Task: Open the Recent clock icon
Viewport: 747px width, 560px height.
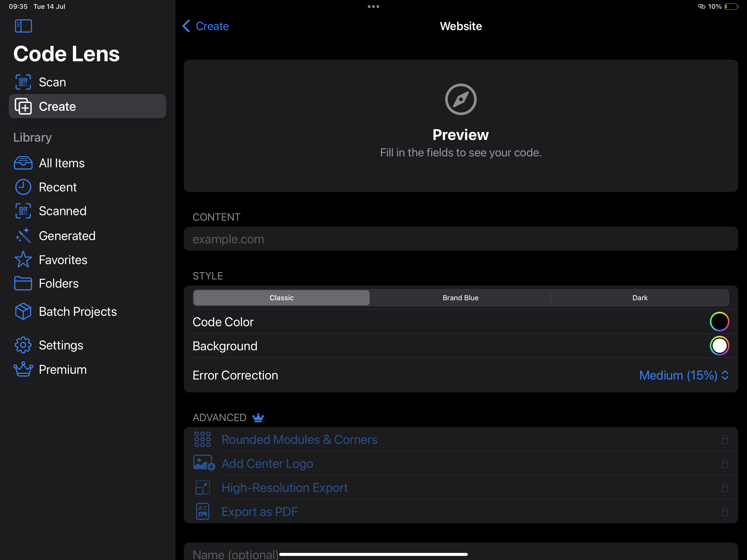Action: [x=23, y=187]
